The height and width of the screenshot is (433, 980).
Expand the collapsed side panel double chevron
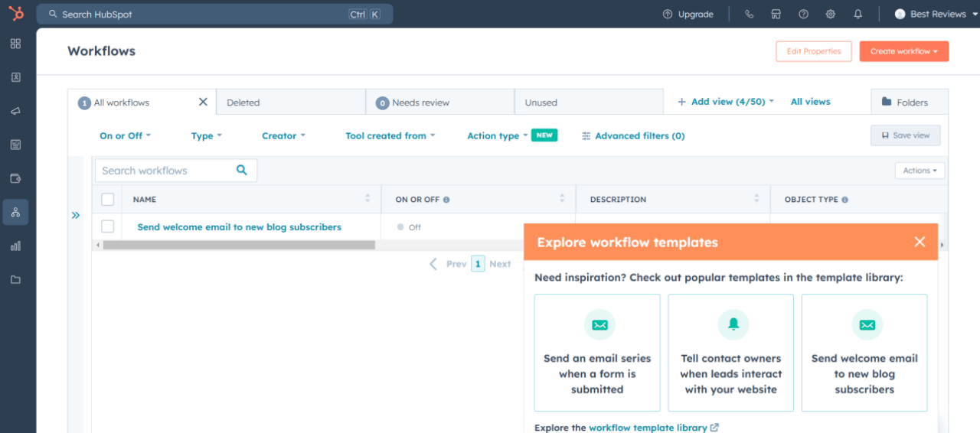76,216
